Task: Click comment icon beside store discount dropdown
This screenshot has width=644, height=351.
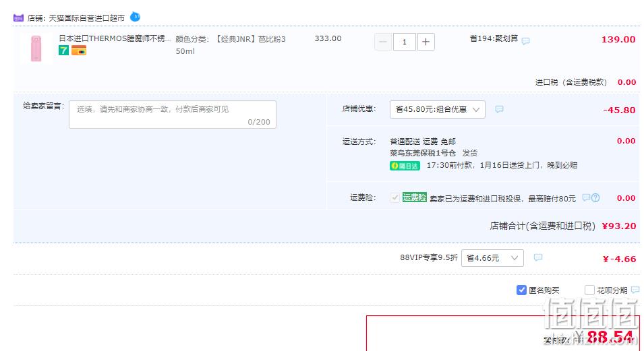Action: click(x=499, y=109)
